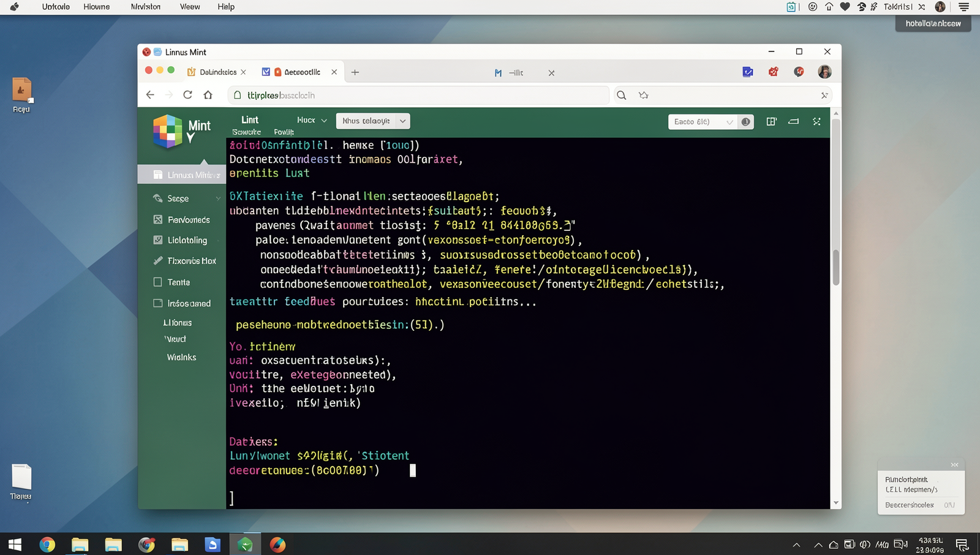Launch Chrome from the taskbar
Viewport: 980px width, 555px height.
point(47,544)
